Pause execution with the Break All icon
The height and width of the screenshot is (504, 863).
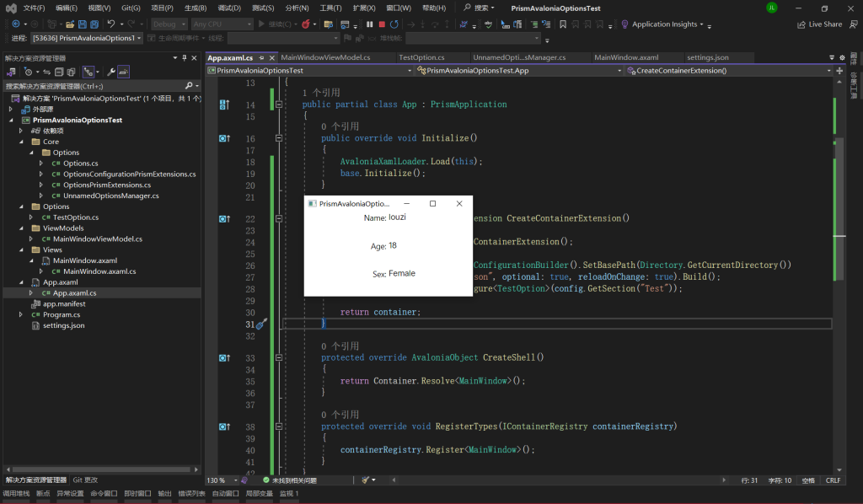click(x=369, y=24)
